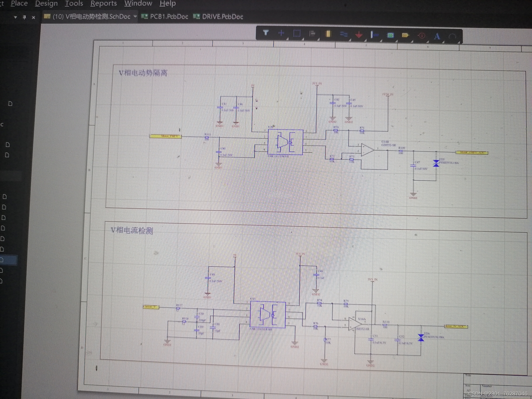Expand the SchDoc tab dropdown arrow

[135, 17]
